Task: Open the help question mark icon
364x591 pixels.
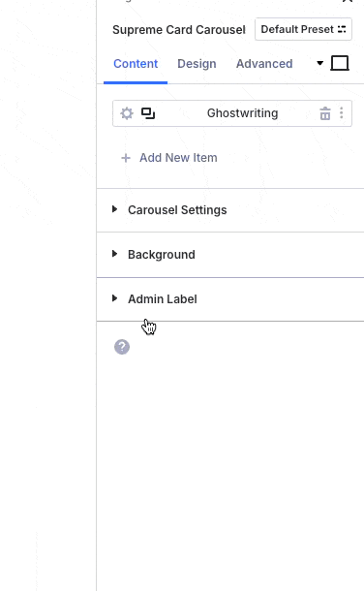Action: pos(122,347)
